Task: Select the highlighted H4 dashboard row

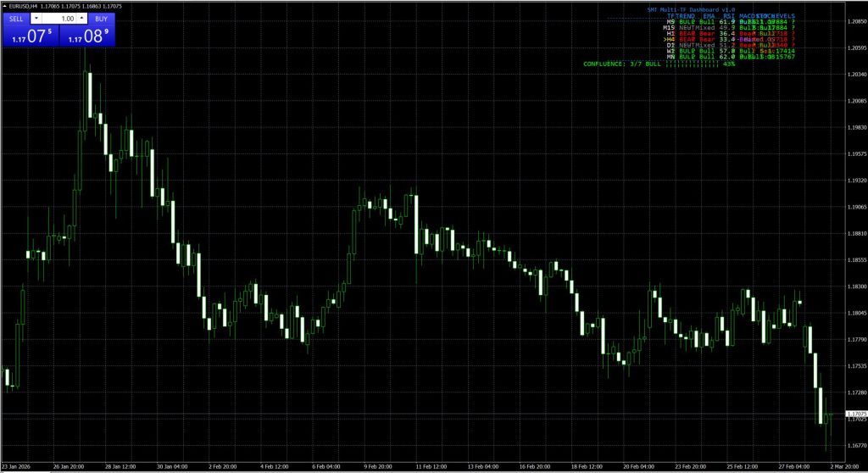Action: (x=728, y=39)
